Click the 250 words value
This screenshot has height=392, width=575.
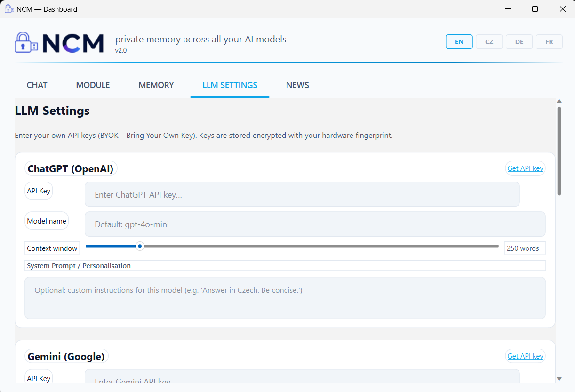[x=525, y=248]
